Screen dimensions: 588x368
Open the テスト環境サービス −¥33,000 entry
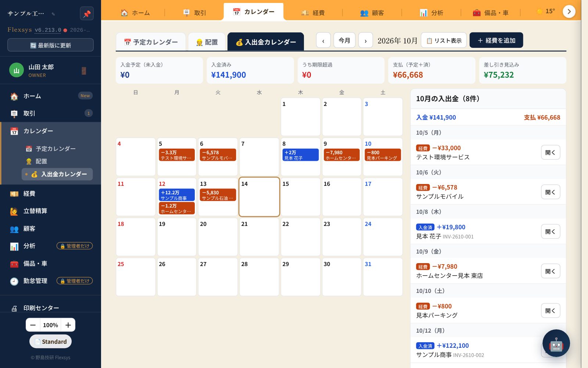[x=551, y=152]
